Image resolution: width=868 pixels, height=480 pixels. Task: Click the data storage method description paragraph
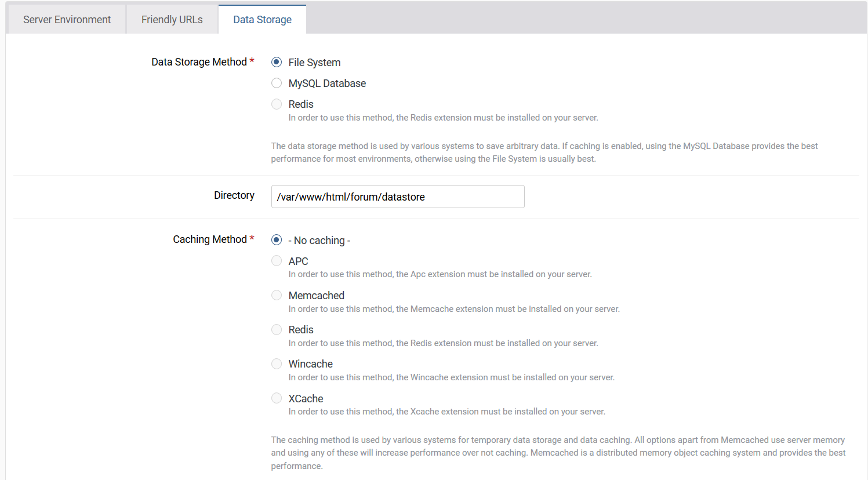pos(544,152)
